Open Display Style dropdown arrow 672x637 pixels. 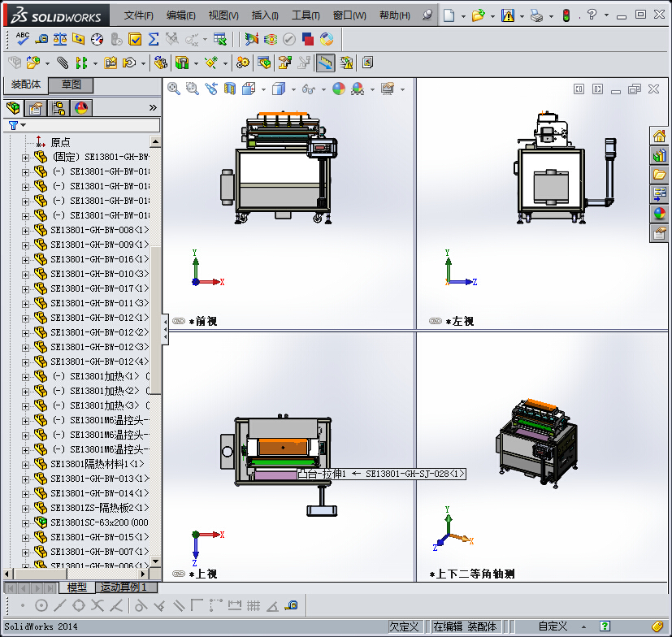click(x=293, y=89)
